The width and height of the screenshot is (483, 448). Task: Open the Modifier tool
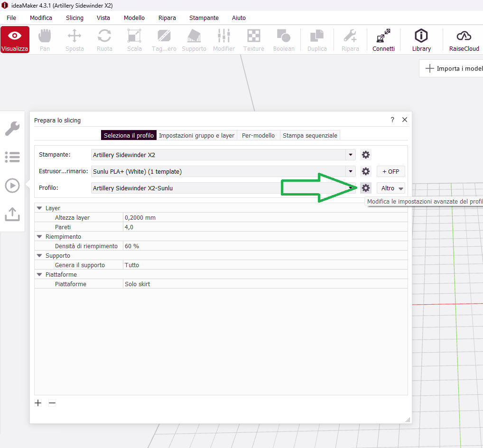pyautogui.click(x=224, y=40)
